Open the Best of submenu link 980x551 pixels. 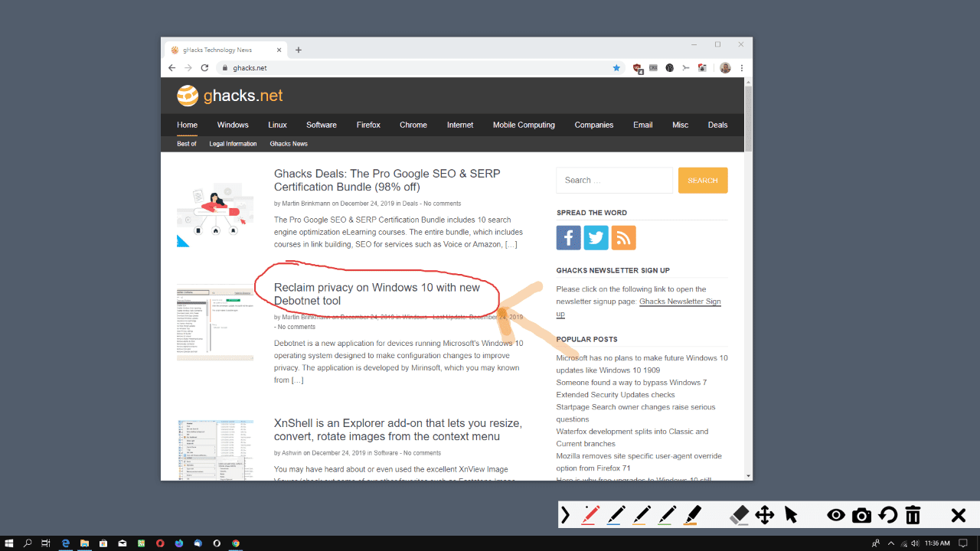tap(187, 144)
